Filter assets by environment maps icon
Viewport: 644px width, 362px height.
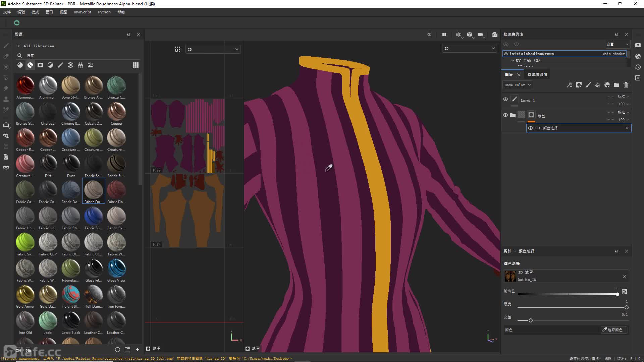point(91,65)
